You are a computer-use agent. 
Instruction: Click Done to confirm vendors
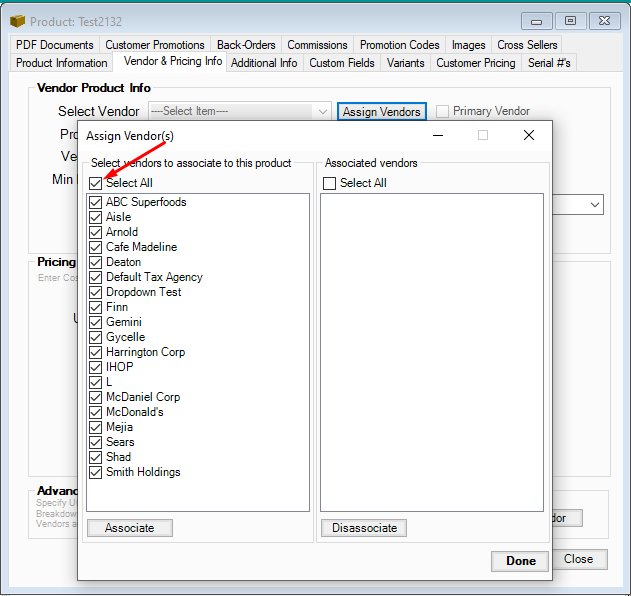click(x=520, y=561)
